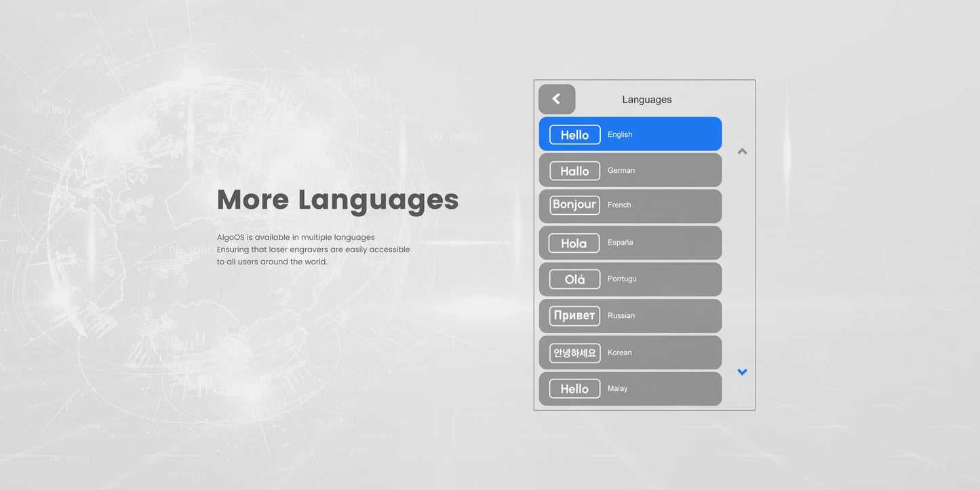Image resolution: width=980 pixels, height=490 pixels.
Task: Click the Languages panel title
Action: (x=647, y=100)
